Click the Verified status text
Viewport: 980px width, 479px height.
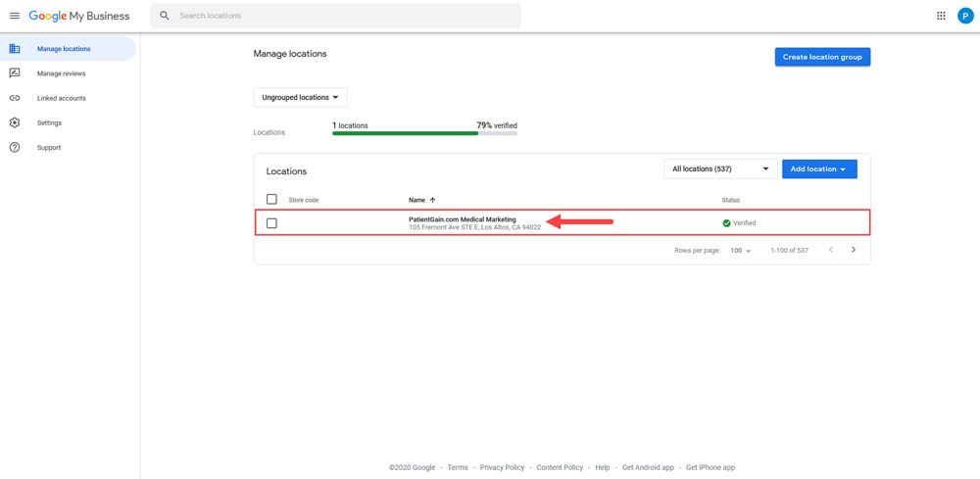(745, 223)
